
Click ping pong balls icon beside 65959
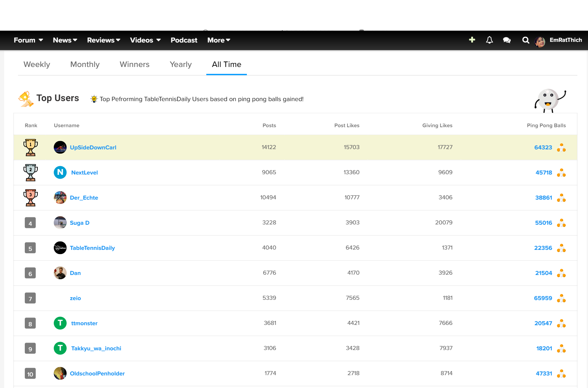coord(561,298)
